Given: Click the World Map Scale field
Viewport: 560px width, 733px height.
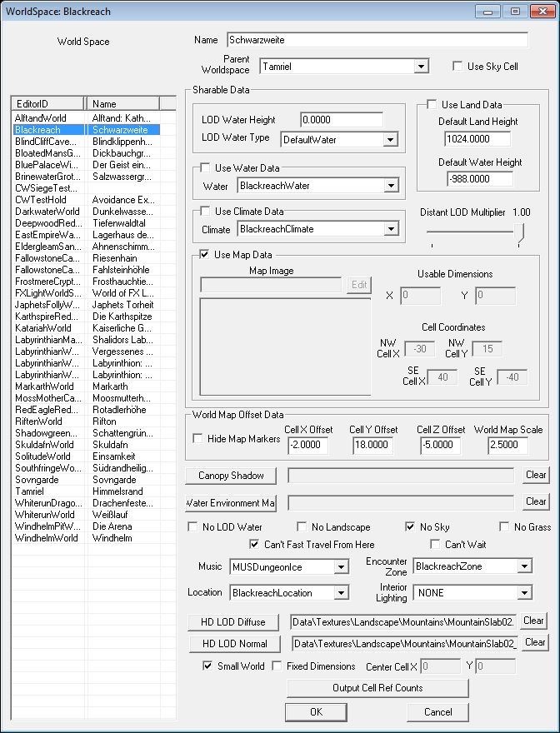Looking at the screenshot, I should pyautogui.click(x=507, y=445).
